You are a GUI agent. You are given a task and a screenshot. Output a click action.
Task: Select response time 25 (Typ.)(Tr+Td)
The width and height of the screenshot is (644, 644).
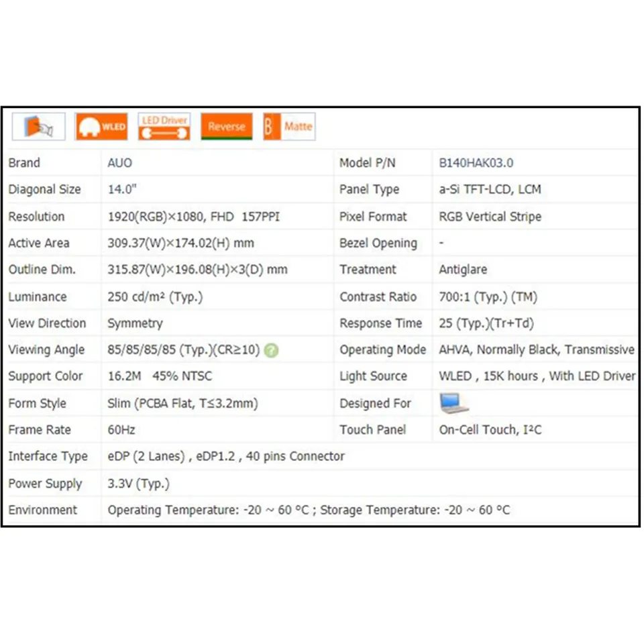[x=486, y=323]
